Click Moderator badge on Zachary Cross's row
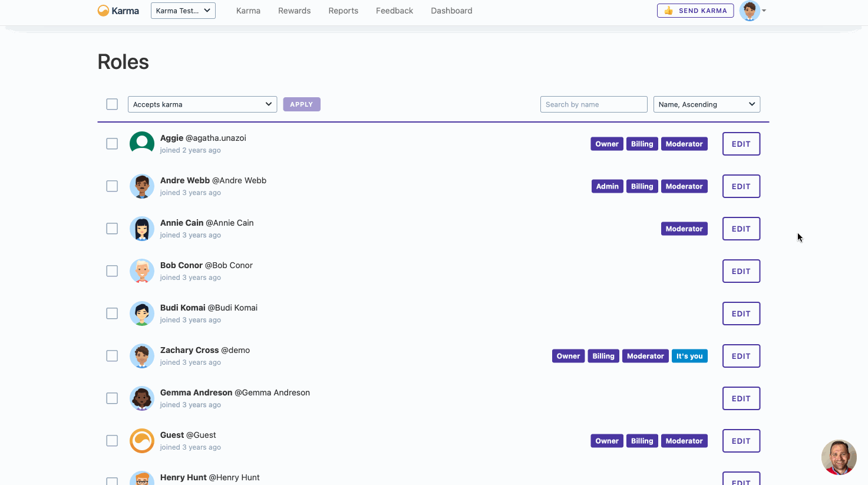Viewport: 868px width, 485px height. click(645, 356)
